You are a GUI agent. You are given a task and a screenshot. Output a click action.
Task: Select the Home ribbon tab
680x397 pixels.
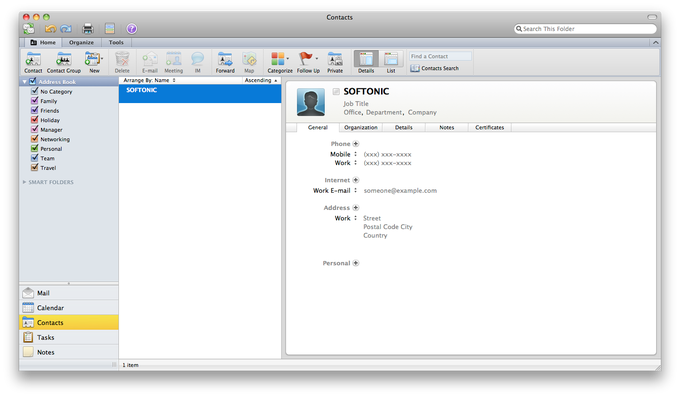click(x=43, y=43)
